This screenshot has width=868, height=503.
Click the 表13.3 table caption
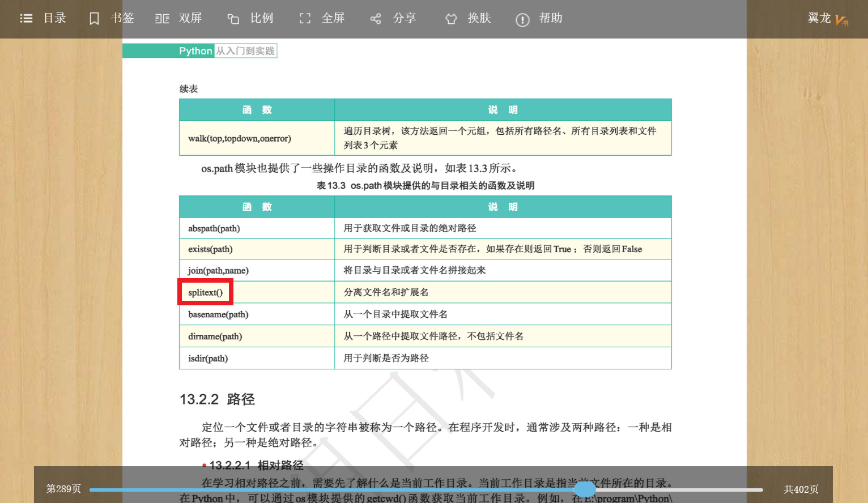(426, 186)
